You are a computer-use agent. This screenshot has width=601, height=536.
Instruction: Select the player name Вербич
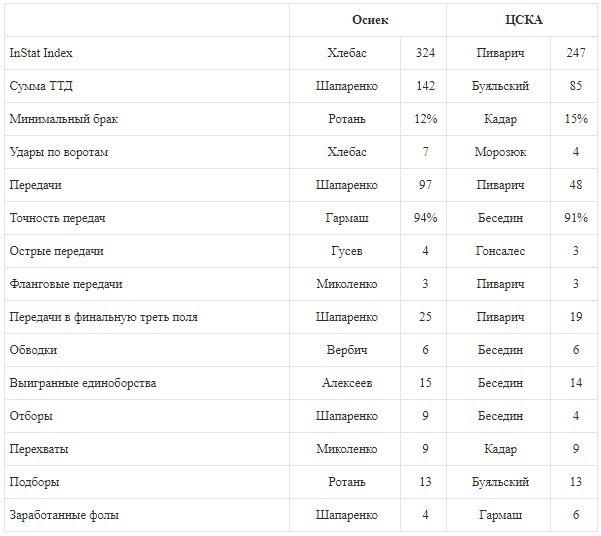click(347, 350)
